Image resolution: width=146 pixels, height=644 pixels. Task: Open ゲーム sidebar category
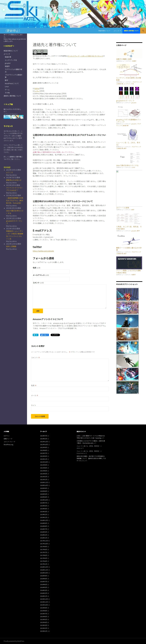7,90
